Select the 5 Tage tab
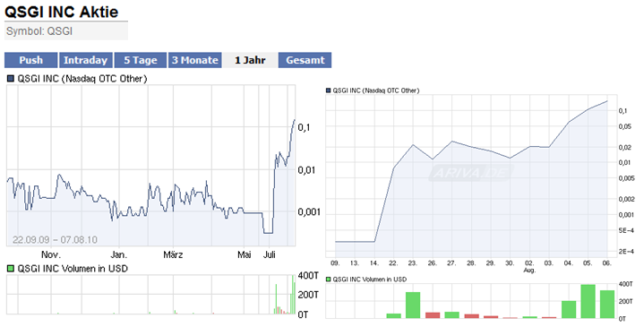 pos(141,60)
